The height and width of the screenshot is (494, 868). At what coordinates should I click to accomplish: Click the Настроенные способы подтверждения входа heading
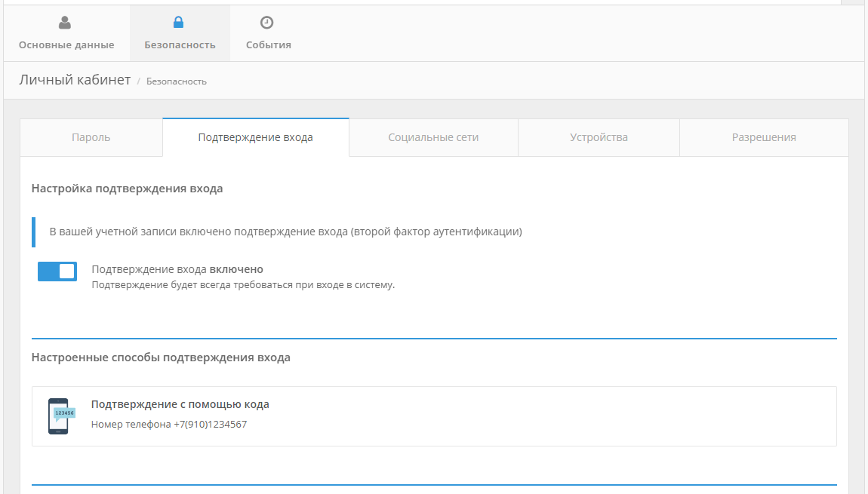(161, 357)
